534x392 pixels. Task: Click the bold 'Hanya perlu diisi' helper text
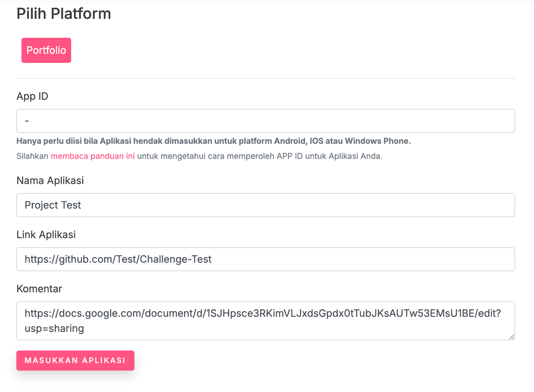(214, 141)
